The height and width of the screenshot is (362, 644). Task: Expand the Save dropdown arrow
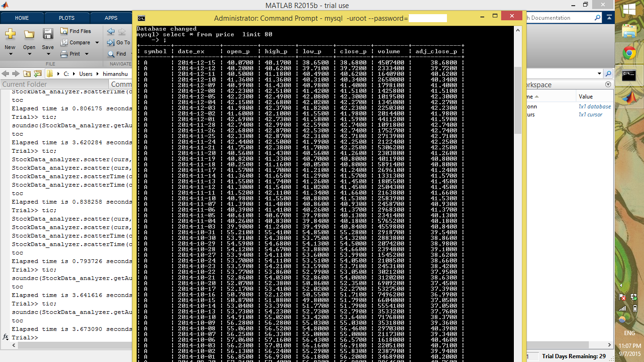(48, 54)
